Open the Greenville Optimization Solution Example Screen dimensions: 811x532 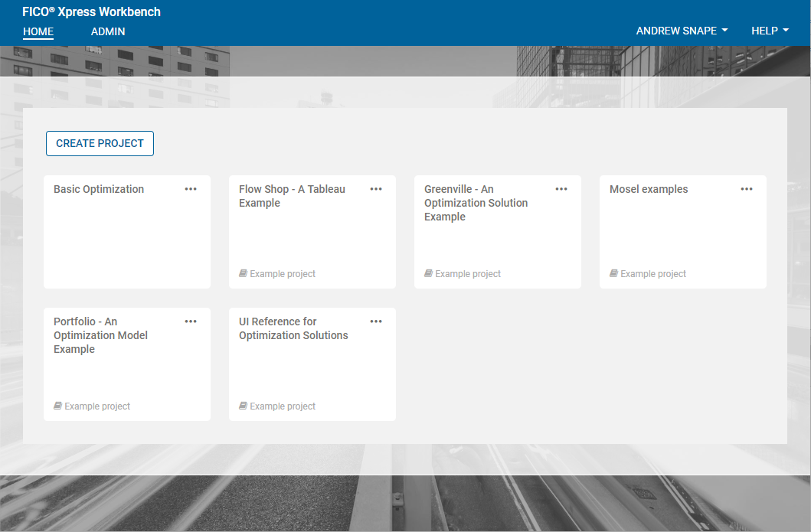(476, 203)
